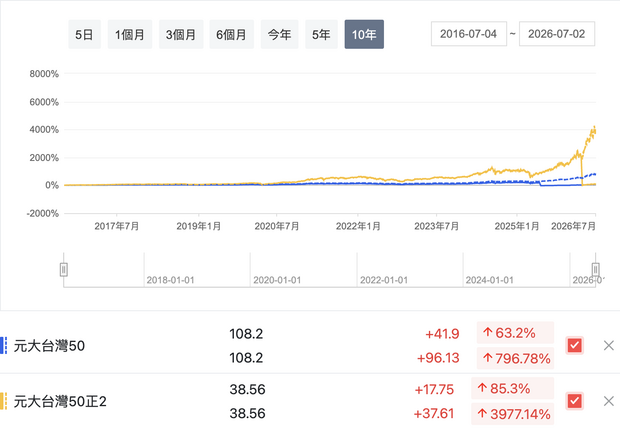Show year-to-date with 今年
This screenshot has height=428, width=620.
(280, 34)
